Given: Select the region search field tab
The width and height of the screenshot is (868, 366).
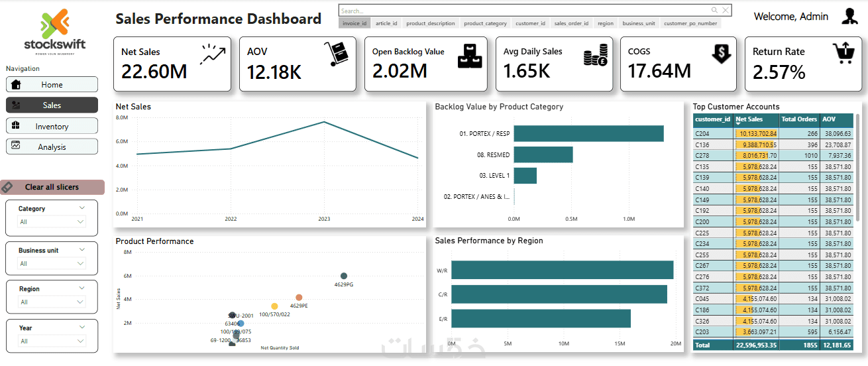Looking at the screenshot, I should [606, 23].
